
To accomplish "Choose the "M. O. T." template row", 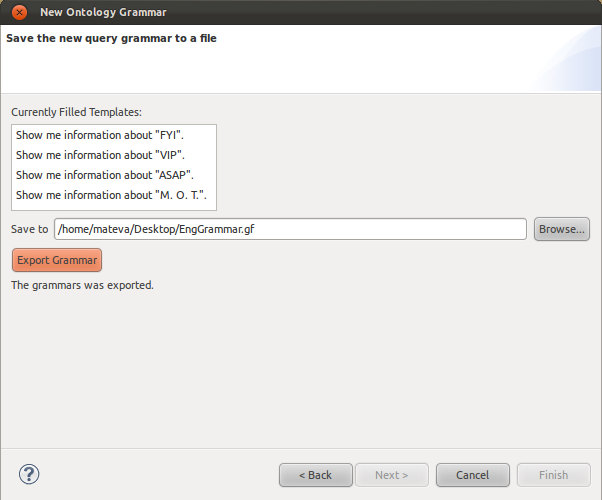I will 114,195.
